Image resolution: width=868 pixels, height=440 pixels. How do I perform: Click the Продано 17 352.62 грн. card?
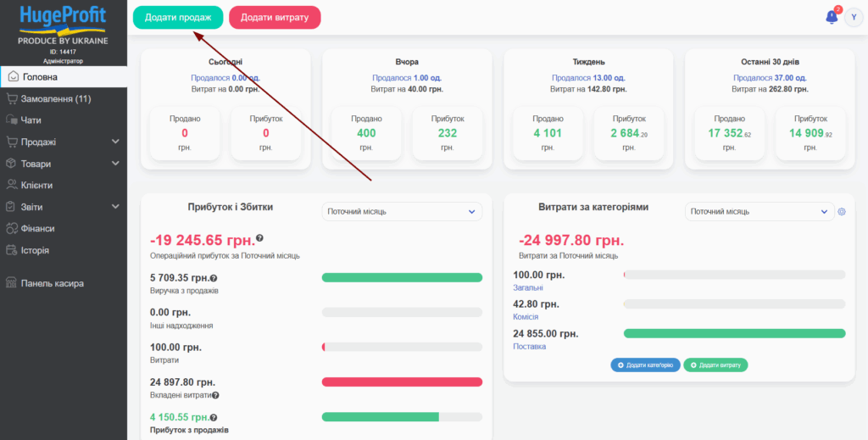pos(730,133)
